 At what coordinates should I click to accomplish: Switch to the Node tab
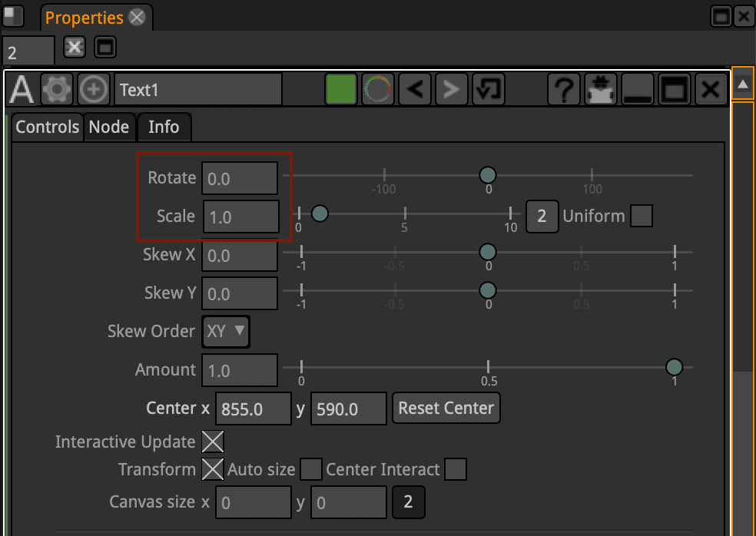point(109,127)
